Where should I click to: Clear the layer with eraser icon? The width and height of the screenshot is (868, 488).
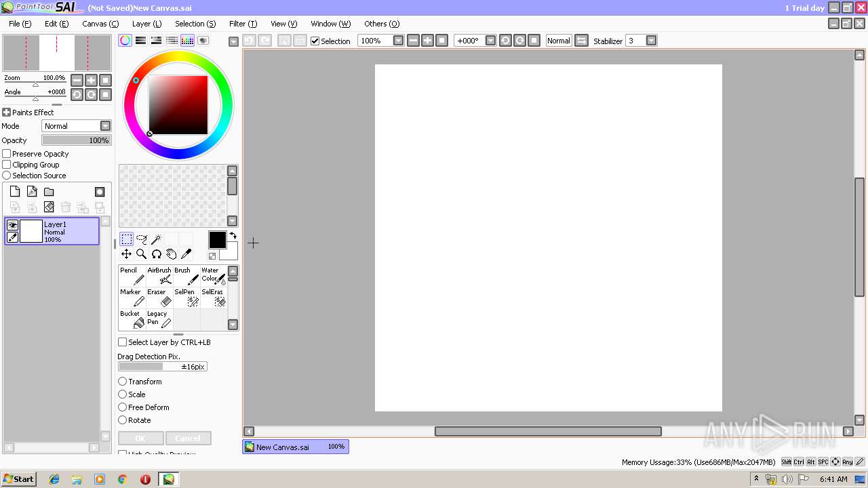49,207
